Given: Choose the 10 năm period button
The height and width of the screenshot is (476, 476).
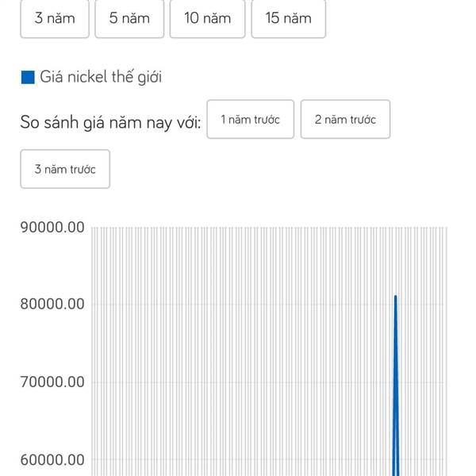Looking at the screenshot, I should pos(207,18).
